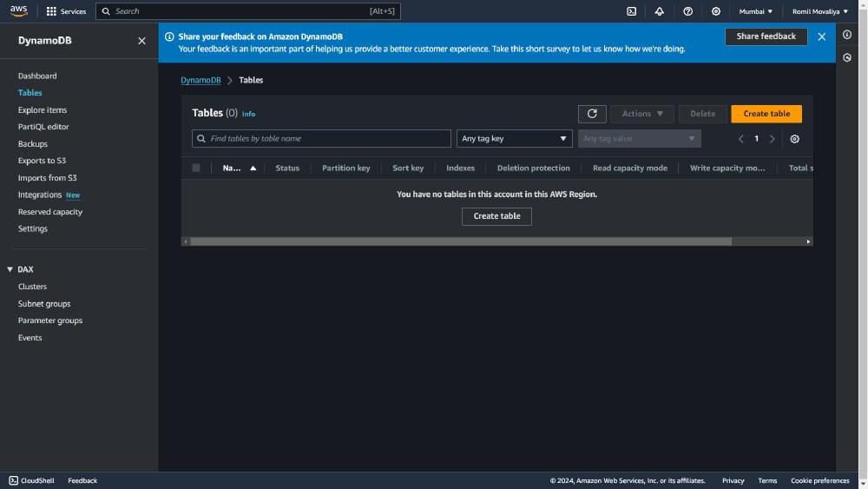This screenshot has width=868, height=489.
Task: Click the AWS logo home icon
Action: [x=18, y=11]
